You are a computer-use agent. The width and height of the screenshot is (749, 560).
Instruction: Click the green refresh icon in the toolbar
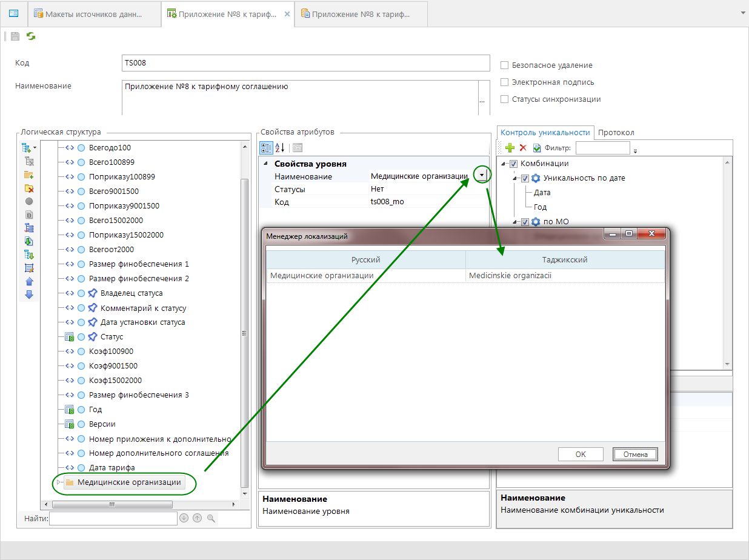(x=31, y=36)
